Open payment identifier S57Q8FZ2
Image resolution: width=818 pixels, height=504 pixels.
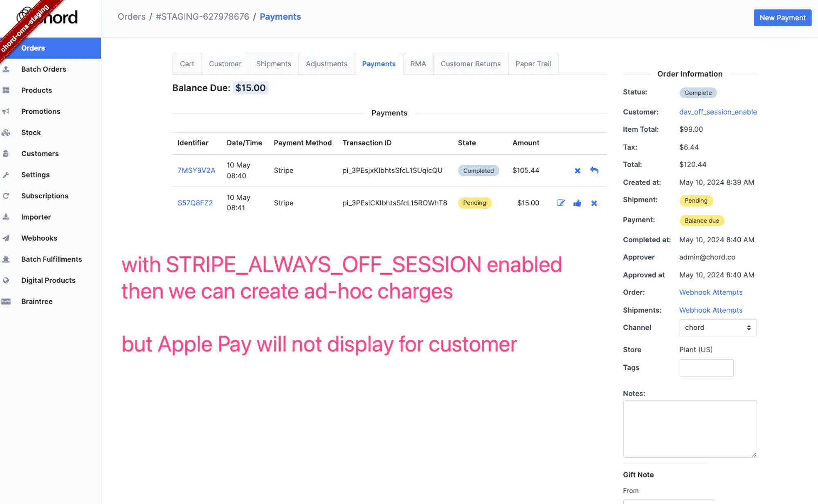tap(195, 203)
